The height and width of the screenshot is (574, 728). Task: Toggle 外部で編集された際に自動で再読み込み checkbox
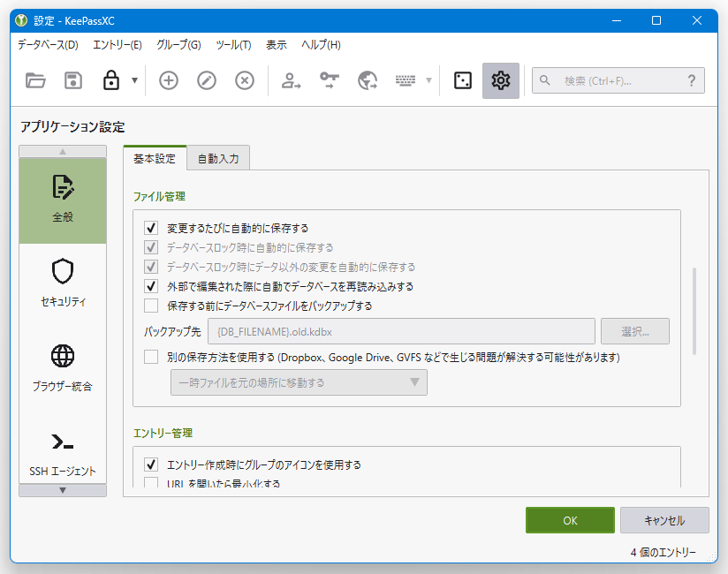pos(151,286)
